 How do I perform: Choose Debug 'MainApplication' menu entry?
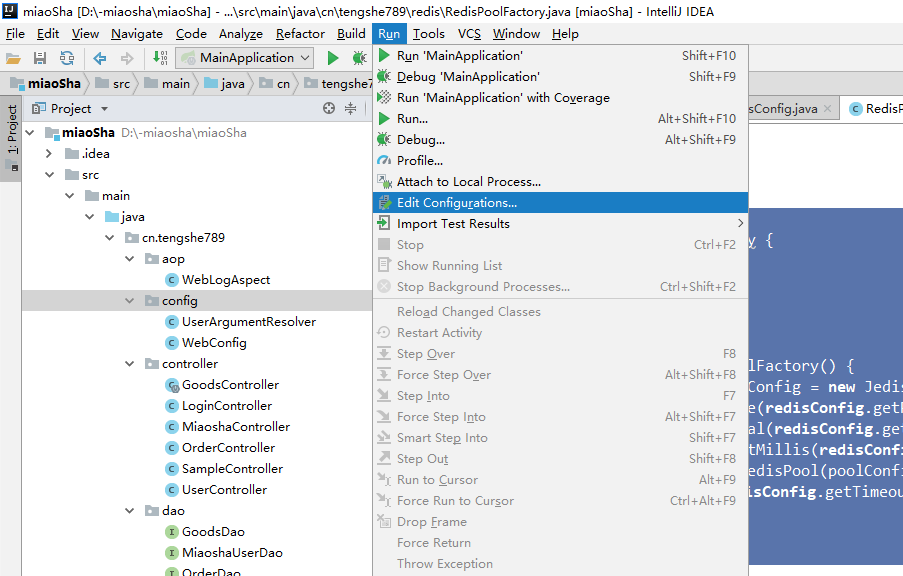pos(560,77)
